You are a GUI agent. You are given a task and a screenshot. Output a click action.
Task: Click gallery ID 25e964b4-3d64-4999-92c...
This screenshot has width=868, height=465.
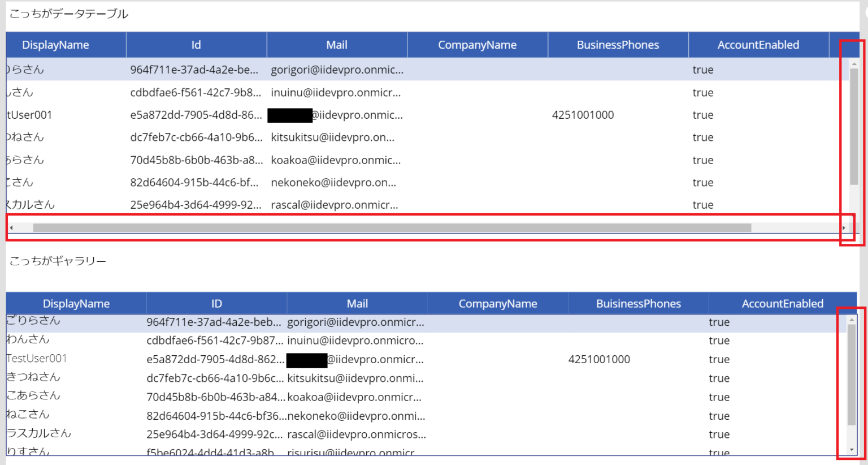click(215, 434)
